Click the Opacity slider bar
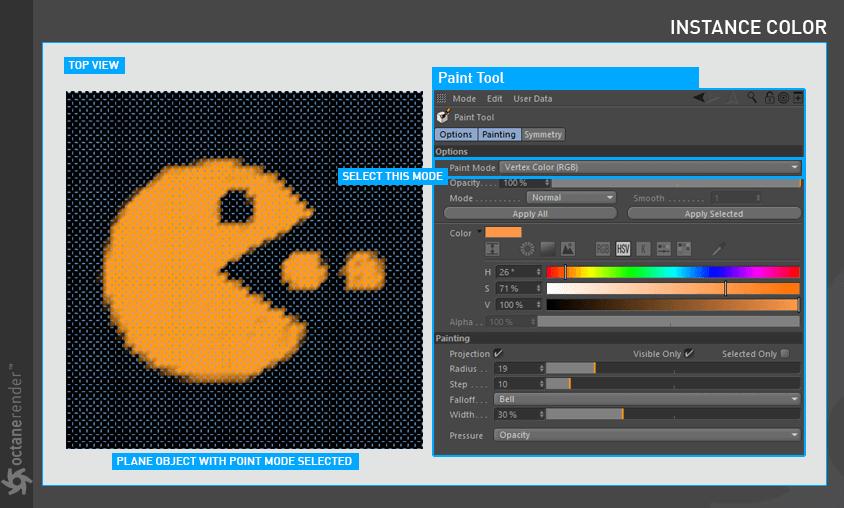This screenshot has height=508, width=844. 676,183
